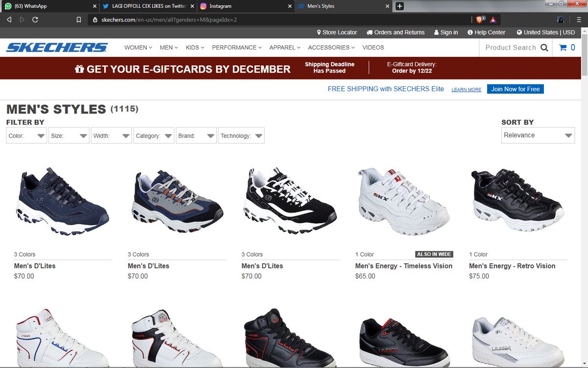Expand the PERFORMANCE menu

[237, 48]
